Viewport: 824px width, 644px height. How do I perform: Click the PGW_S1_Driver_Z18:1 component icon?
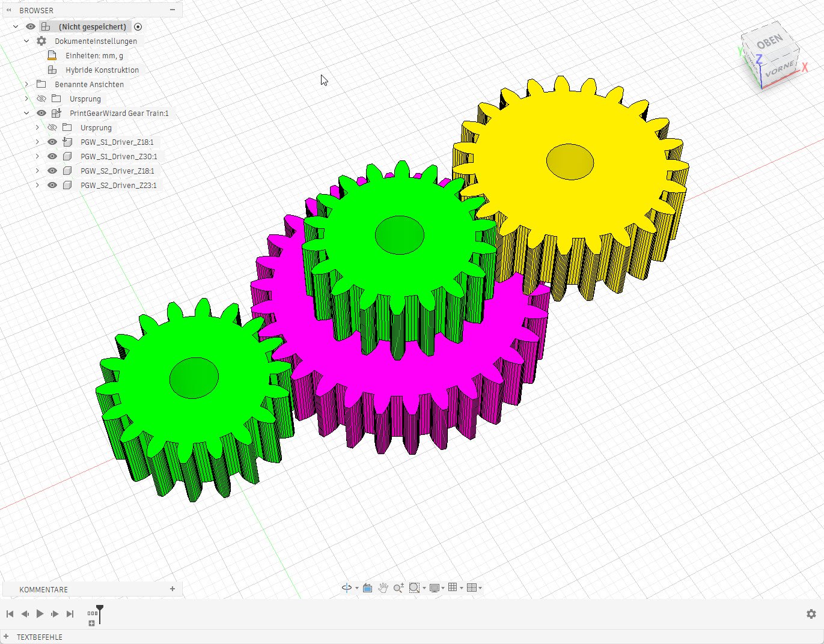pos(67,142)
